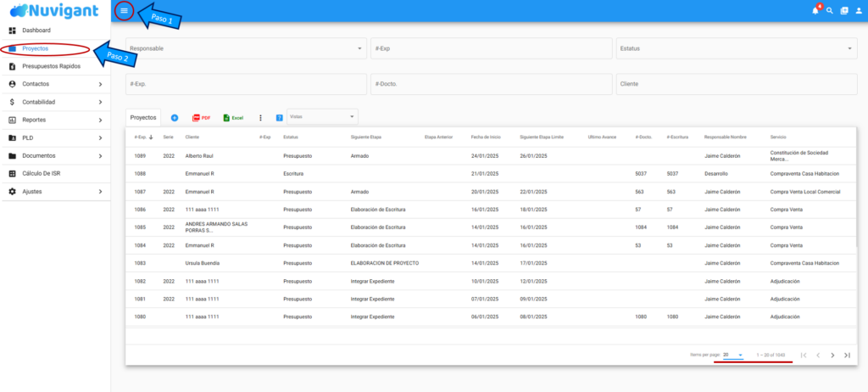The width and height of the screenshot is (868, 392).
Task: Click the Presupuestos Rapidos document icon
Action: coord(12,66)
